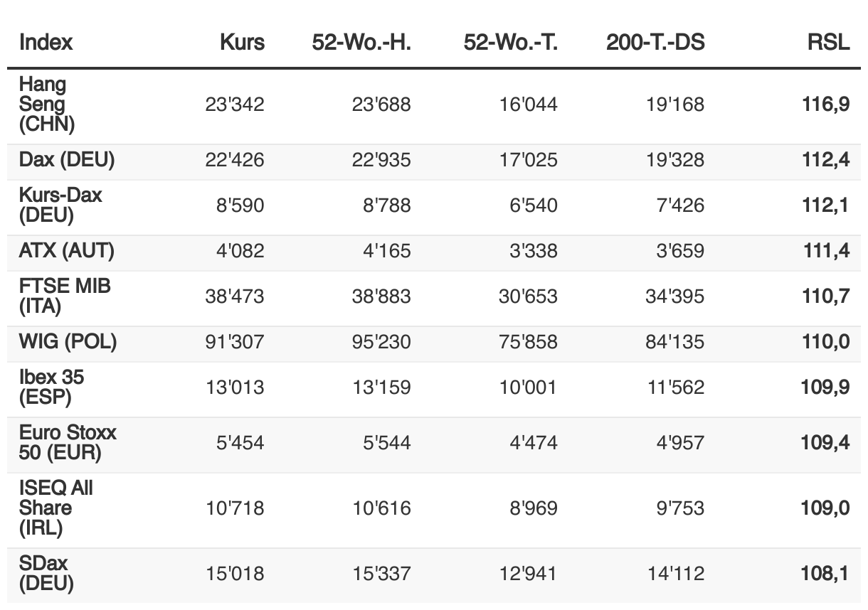The height and width of the screenshot is (610, 868).
Task: Click WIG 52-week high value 95'230
Action: 381,341
